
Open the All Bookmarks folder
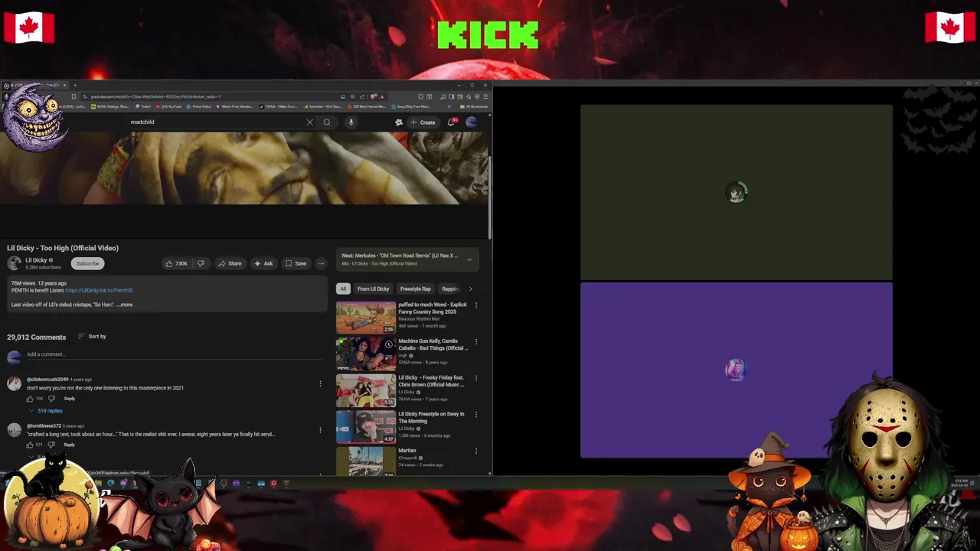click(x=472, y=107)
